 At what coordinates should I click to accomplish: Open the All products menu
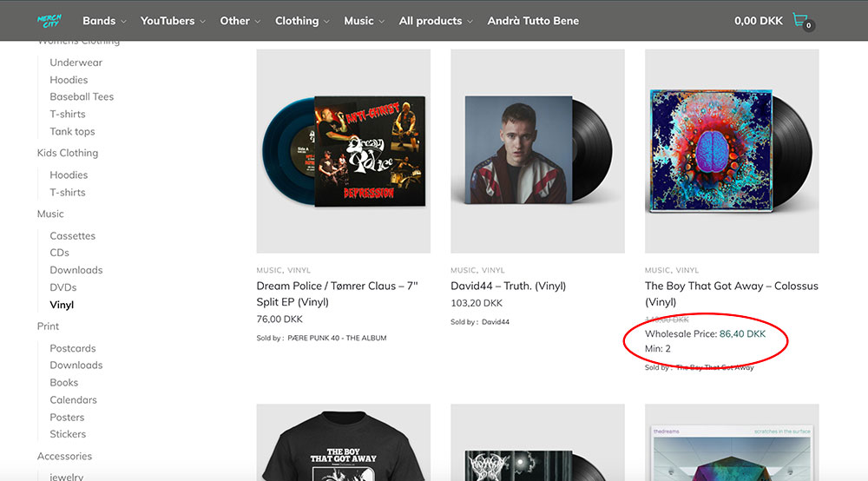(x=436, y=21)
